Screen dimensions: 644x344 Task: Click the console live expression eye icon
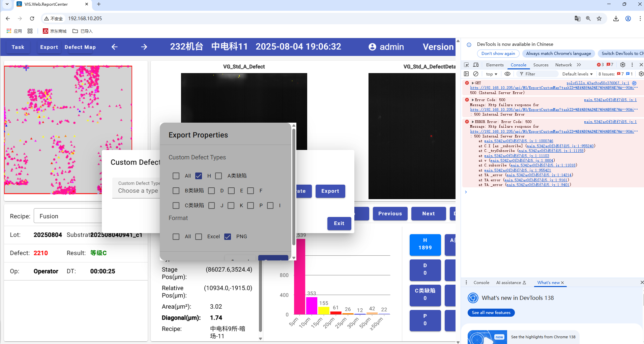[x=507, y=74]
